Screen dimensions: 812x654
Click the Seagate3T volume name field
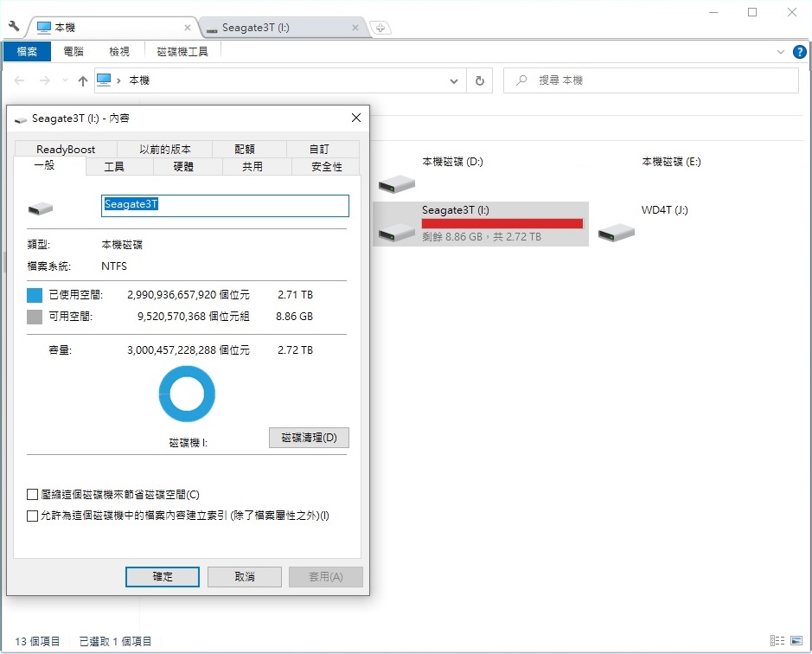click(225, 206)
